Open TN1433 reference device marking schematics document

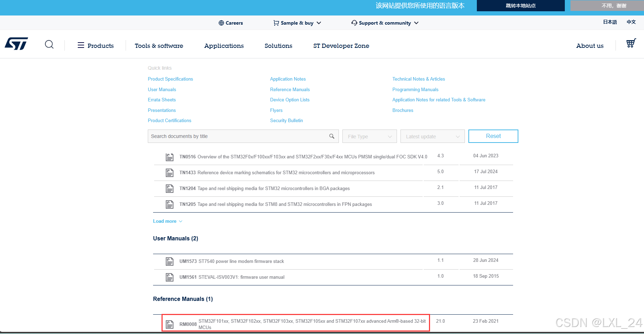tap(277, 173)
